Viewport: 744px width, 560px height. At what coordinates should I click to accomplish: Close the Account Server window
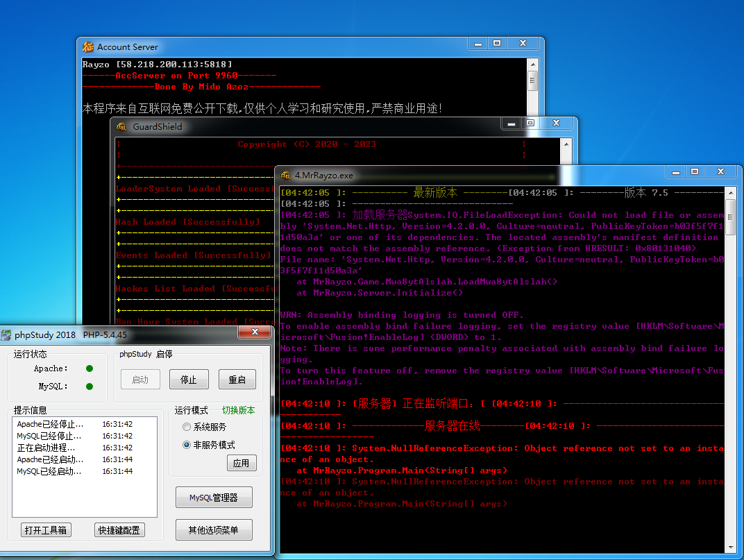pos(523,44)
